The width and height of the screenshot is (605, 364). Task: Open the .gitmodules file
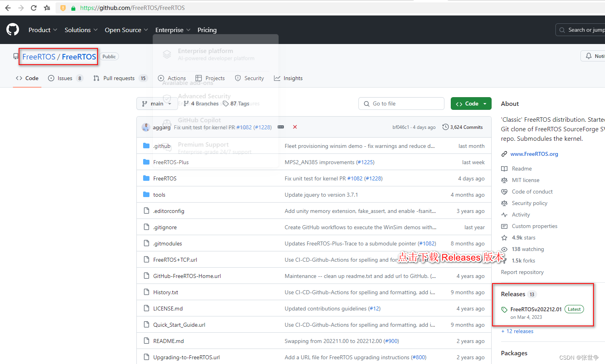tap(168, 243)
